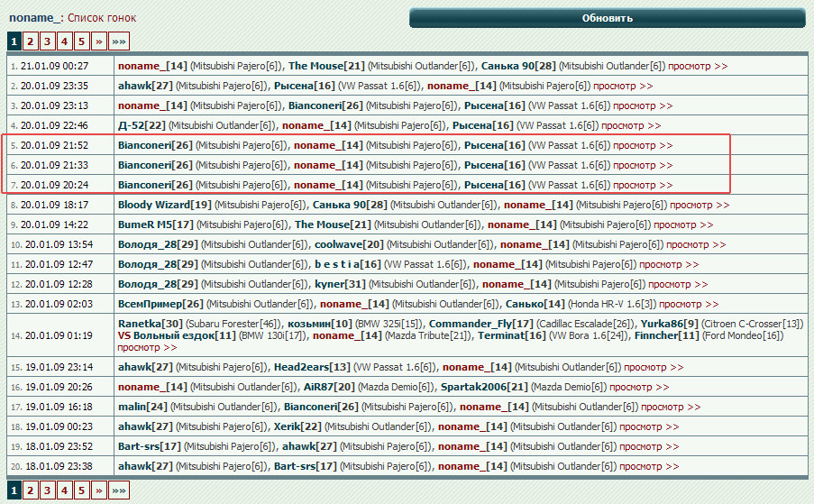Open page 3 in top pagination
Image resolution: width=814 pixels, height=504 pixels.
coord(47,41)
